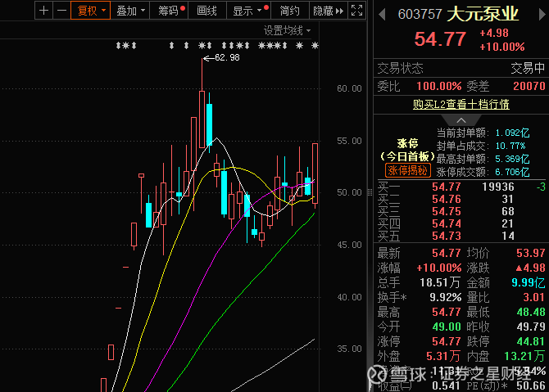Open the 复权 dropdown

(91, 11)
